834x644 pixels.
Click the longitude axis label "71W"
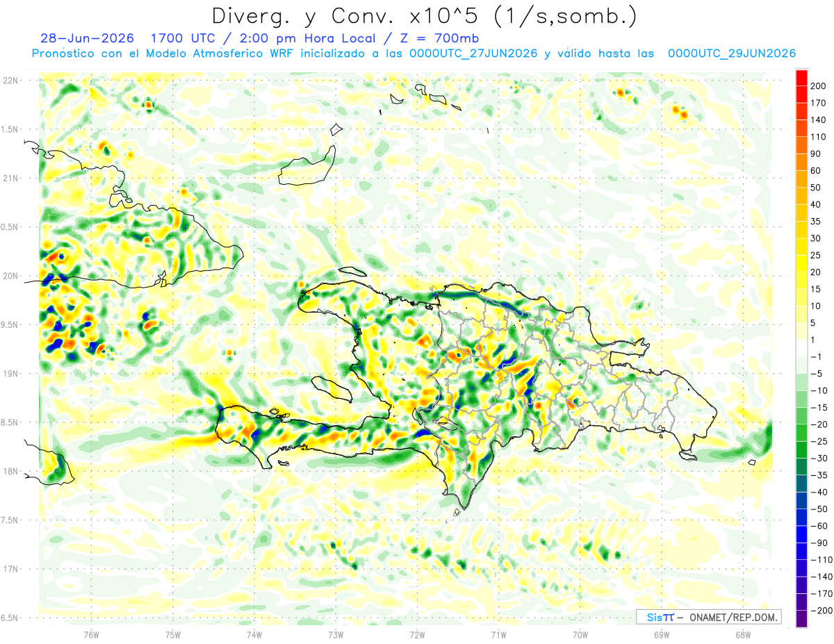[498, 634]
